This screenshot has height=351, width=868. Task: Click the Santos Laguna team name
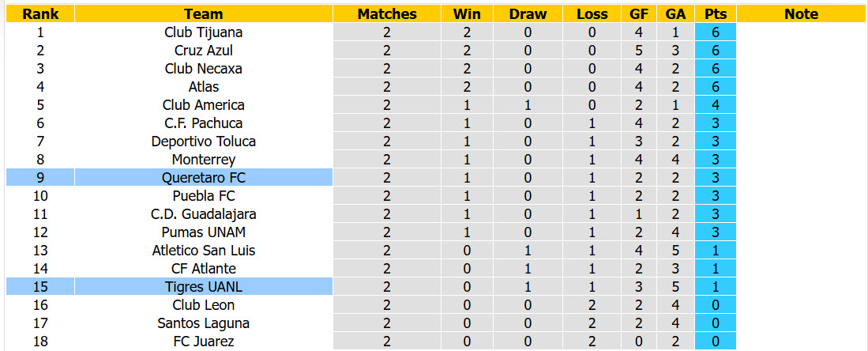204,323
